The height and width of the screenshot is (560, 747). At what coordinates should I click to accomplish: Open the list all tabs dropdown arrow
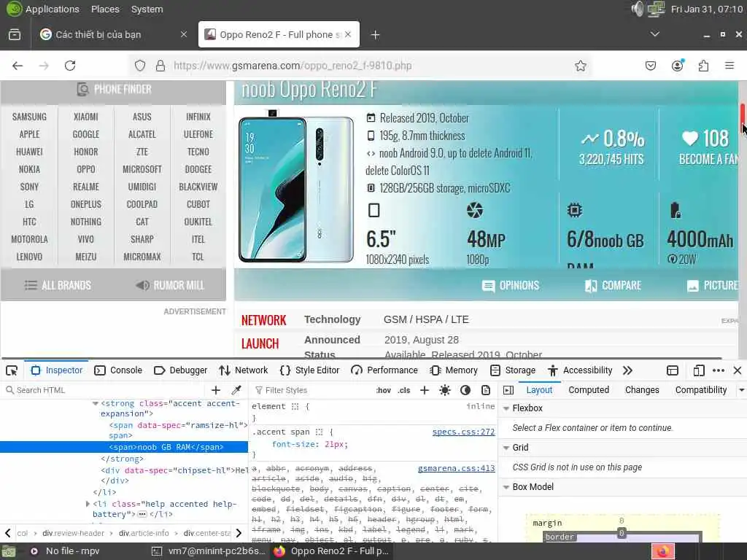[655, 34]
